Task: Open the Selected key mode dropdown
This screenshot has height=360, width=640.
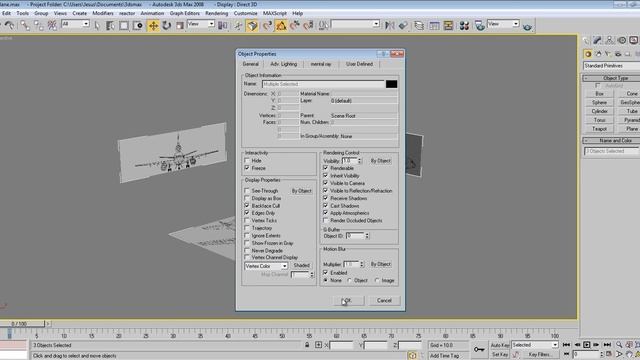Action: tap(535, 345)
